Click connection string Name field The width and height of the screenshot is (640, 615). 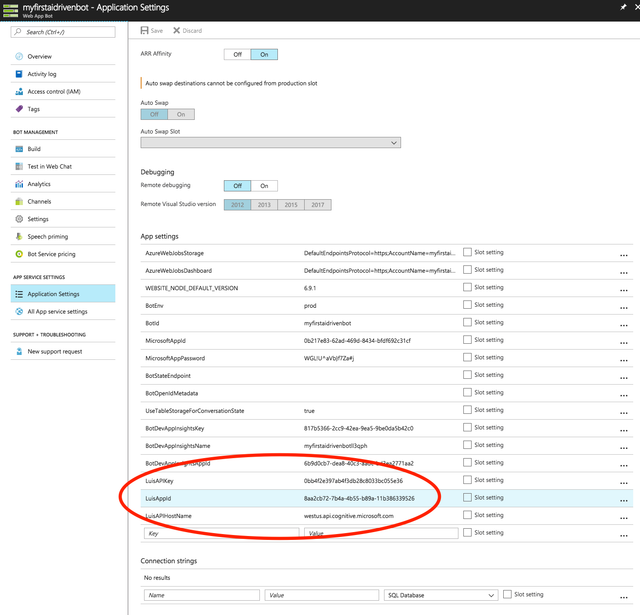[202, 595]
